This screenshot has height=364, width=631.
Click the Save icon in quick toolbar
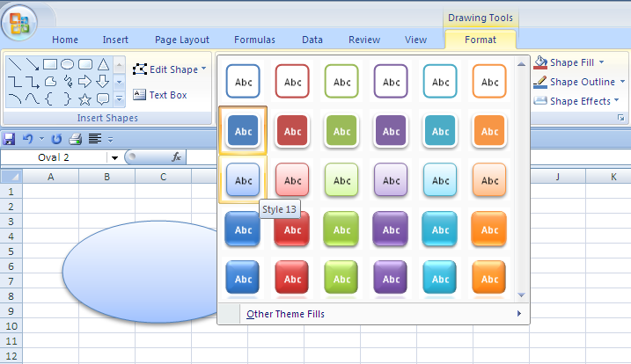[x=10, y=139]
